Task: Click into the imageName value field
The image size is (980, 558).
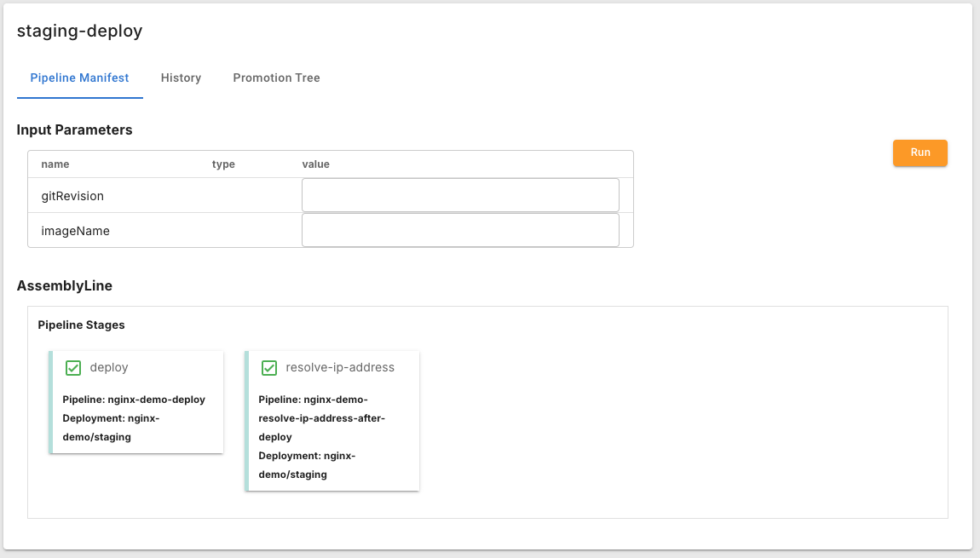Action: pyautogui.click(x=460, y=230)
